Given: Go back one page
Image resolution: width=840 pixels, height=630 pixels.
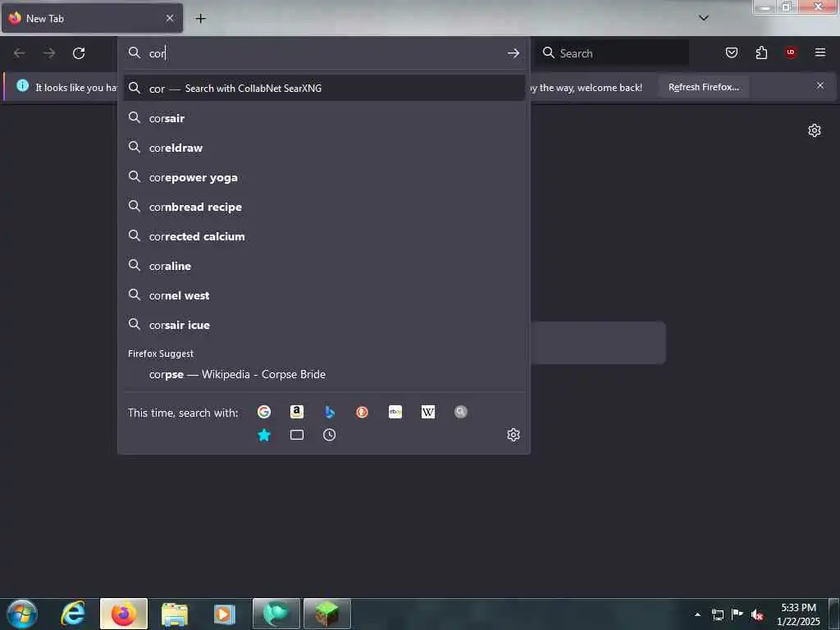Looking at the screenshot, I should (20, 53).
